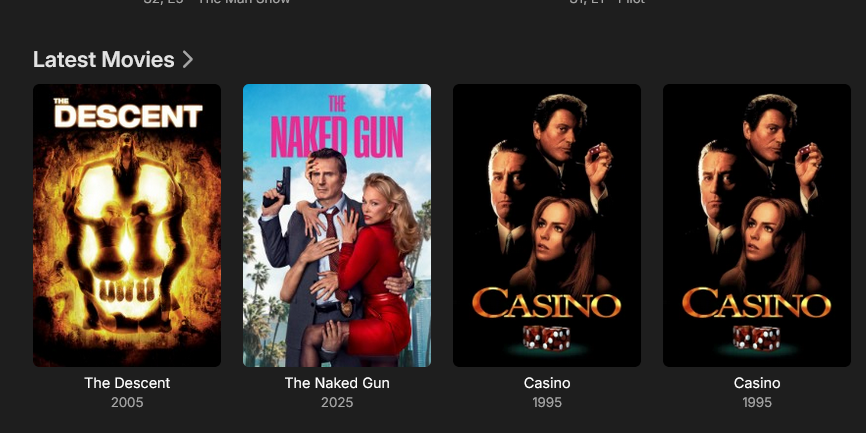Open the second Casino poster at far right
The image size is (866, 433).
click(757, 225)
